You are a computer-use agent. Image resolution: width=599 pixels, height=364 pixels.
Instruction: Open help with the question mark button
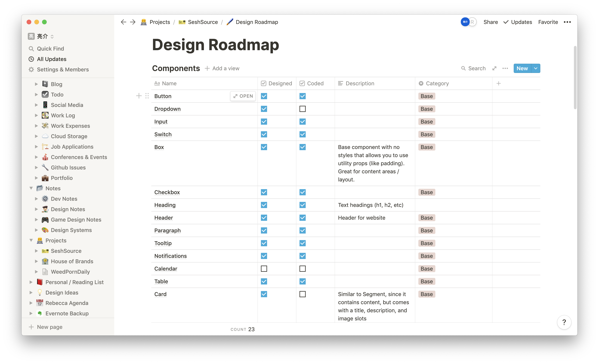tap(564, 322)
